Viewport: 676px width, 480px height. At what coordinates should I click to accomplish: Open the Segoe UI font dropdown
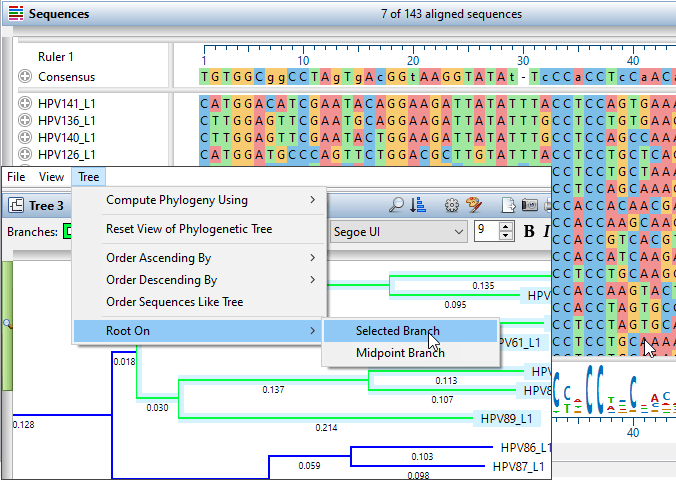(398, 232)
